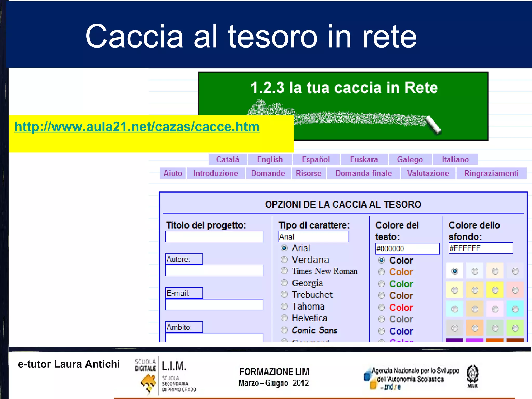The width and height of the screenshot is (532, 399).
Task: Choose the Helvetica font option
Action: tap(284, 318)
